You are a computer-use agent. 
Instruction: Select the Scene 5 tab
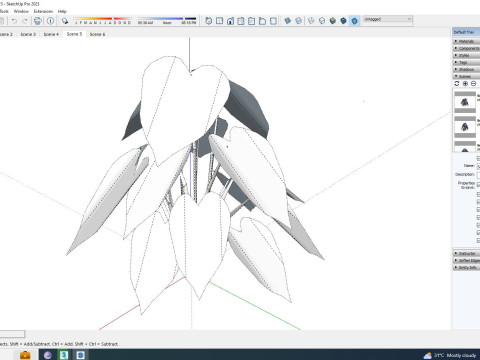pyautogui.click(x=74, y=34)
